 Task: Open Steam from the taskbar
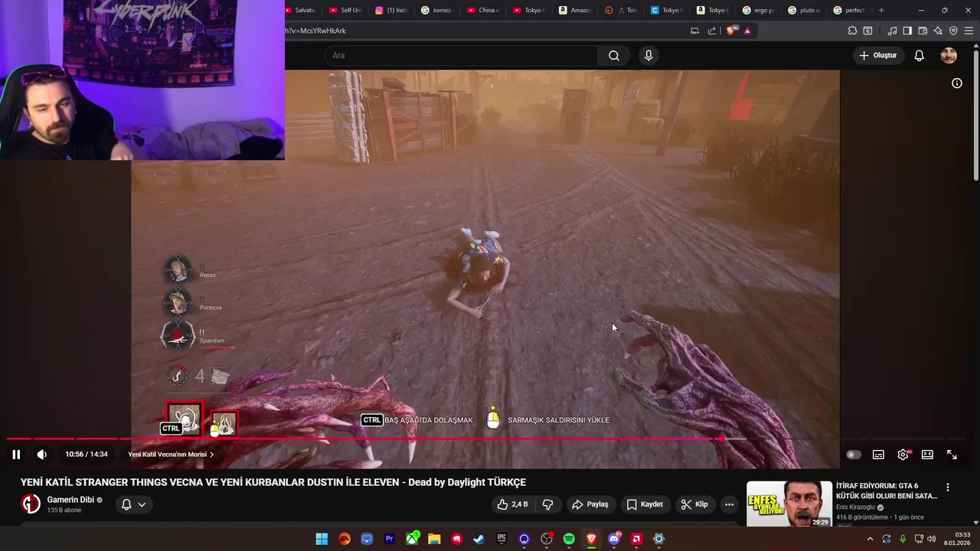[479, 539]
